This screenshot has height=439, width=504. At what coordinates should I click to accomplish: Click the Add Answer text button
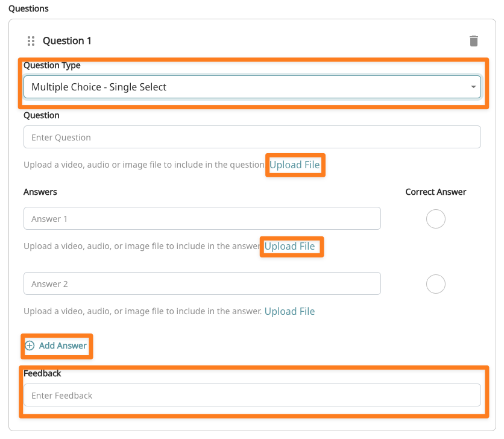[63, 346]
